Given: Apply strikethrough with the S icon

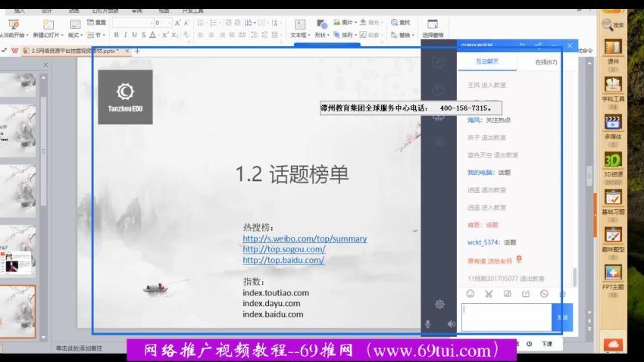Looking at the screenshot, I should [143, 35].
